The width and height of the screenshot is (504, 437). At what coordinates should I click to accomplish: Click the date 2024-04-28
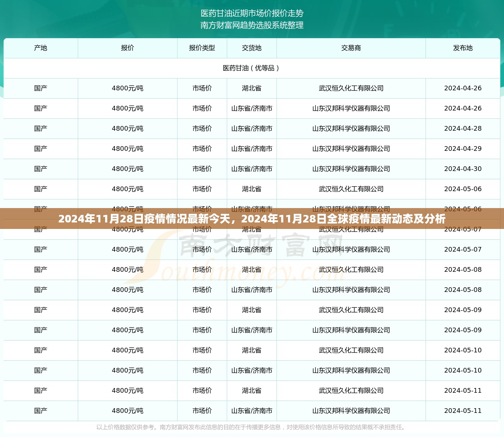tap(463, 129)
